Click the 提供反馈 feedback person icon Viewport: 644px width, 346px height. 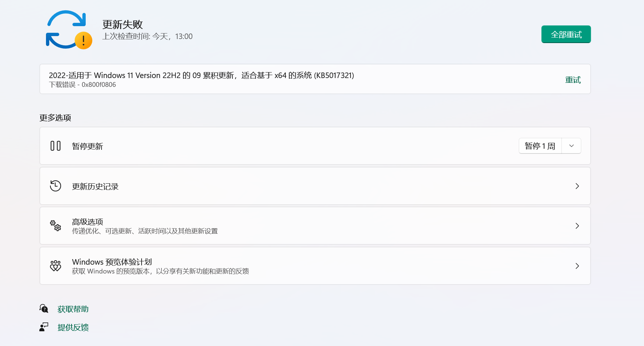click(x=44, y=327)
